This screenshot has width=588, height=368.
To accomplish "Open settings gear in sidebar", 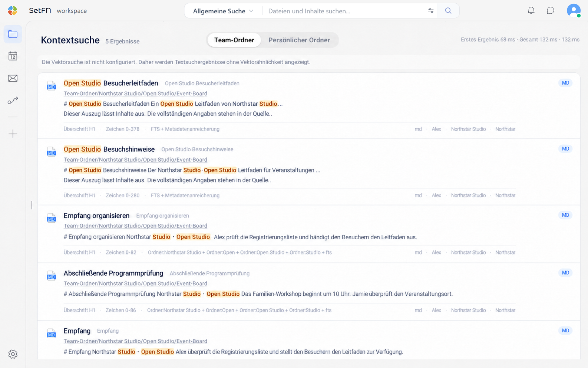I will tap(13, 354).
